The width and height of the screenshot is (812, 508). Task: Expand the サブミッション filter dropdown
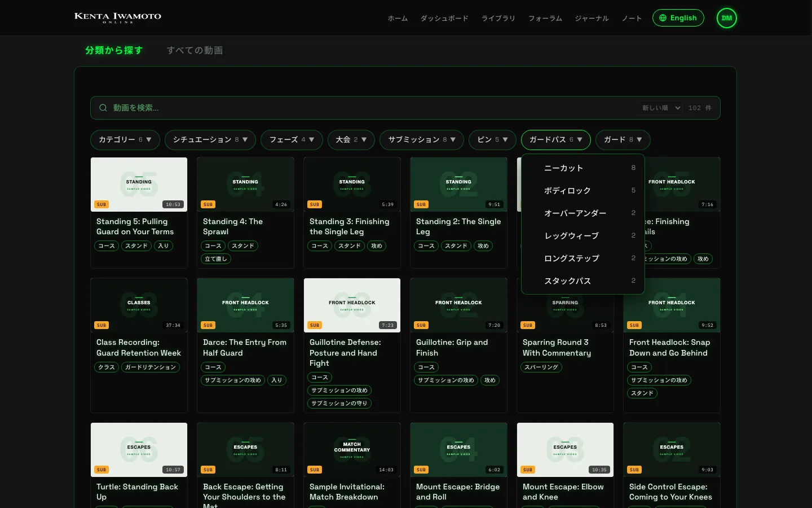click(422, 139)
